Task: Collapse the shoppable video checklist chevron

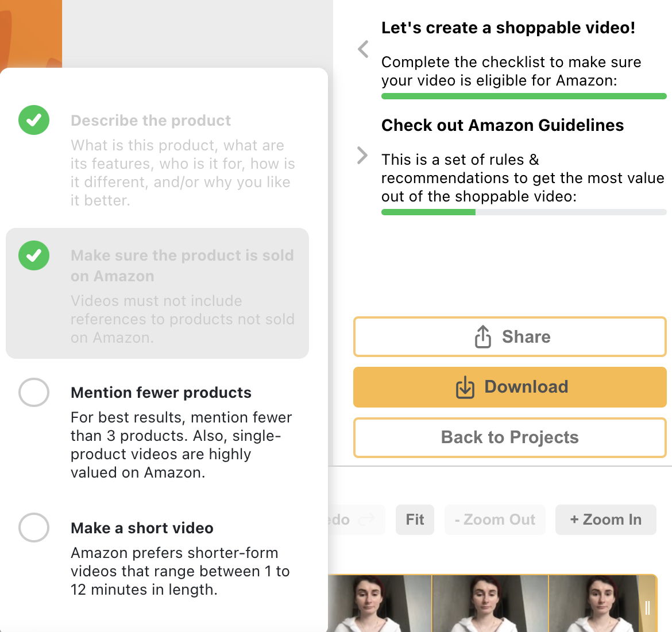Action: [363, 49]
